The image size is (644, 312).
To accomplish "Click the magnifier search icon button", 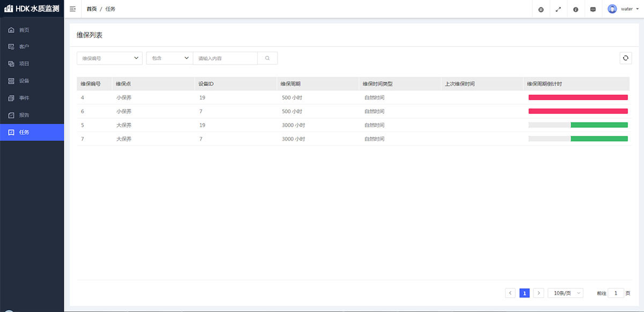I will 267,58.
